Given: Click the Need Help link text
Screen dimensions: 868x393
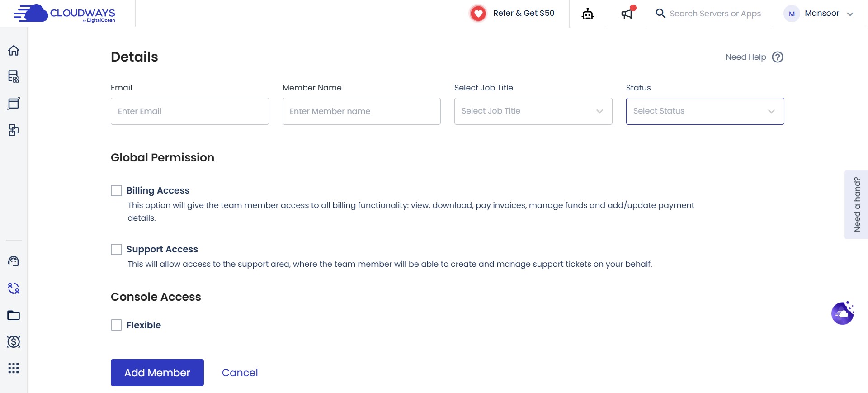Looking at the screenshot, I should 745,57.
